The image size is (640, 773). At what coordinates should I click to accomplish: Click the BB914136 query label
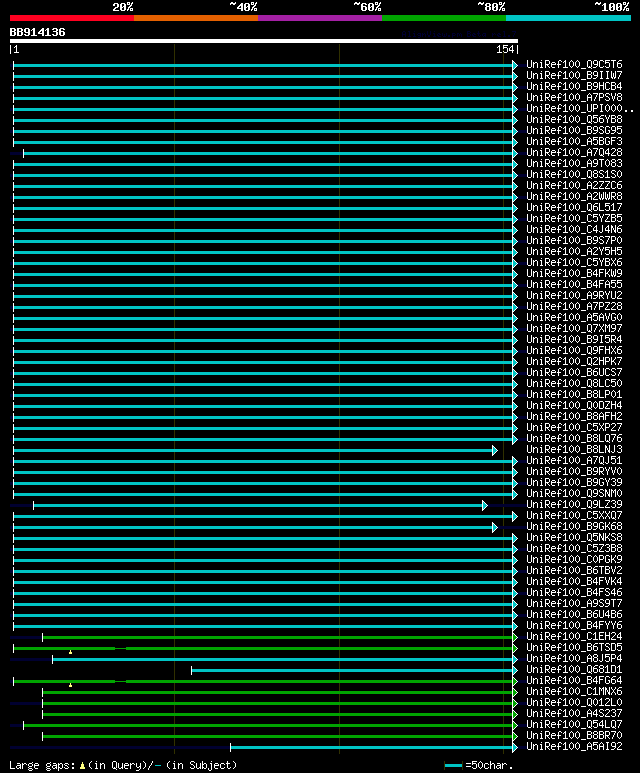click(37, 33)
